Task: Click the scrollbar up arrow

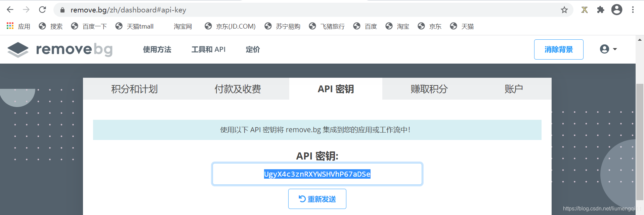Action: click(640, 40)
